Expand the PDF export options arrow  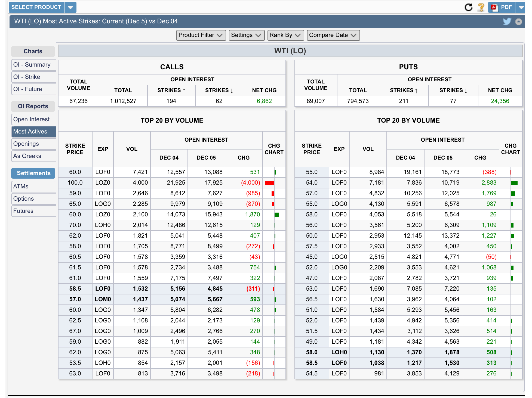click(x=521, y=7)
